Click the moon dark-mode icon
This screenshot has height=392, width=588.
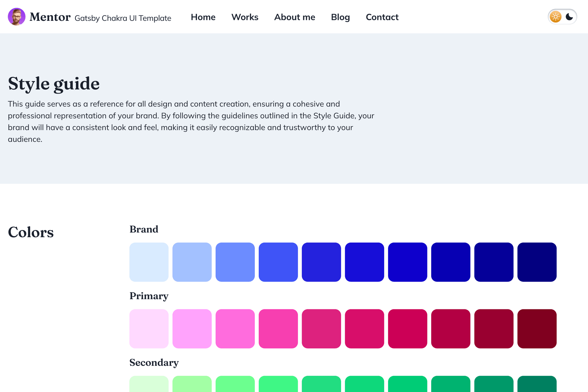[569, 17]
